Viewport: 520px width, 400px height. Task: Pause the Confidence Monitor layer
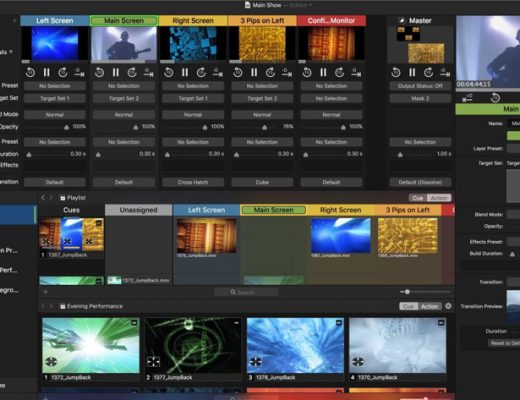point(323,72)
